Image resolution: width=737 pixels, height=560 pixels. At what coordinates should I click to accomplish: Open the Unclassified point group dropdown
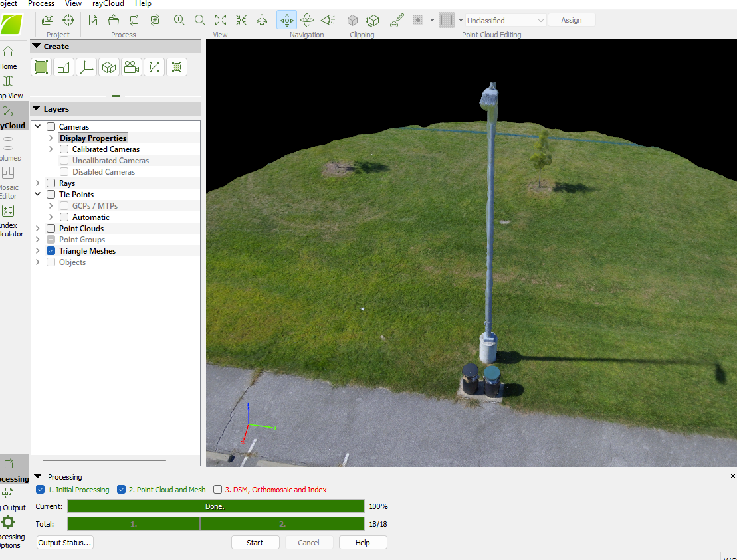(505, 21)
